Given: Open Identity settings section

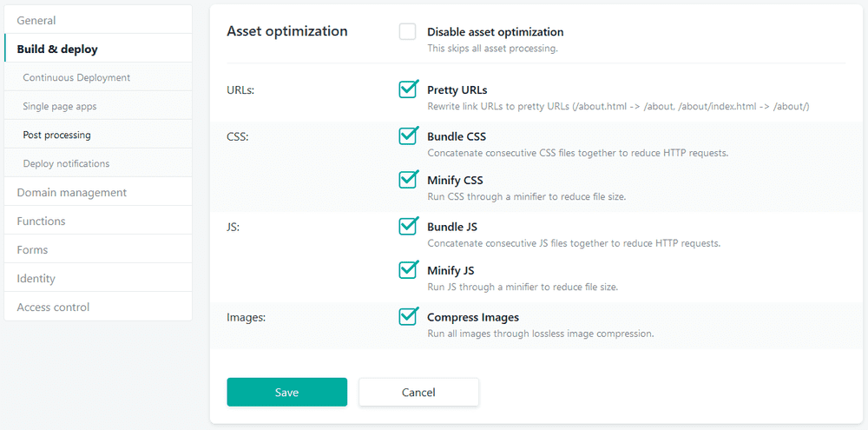Looking at the screenshot, I should click(36, 278).
